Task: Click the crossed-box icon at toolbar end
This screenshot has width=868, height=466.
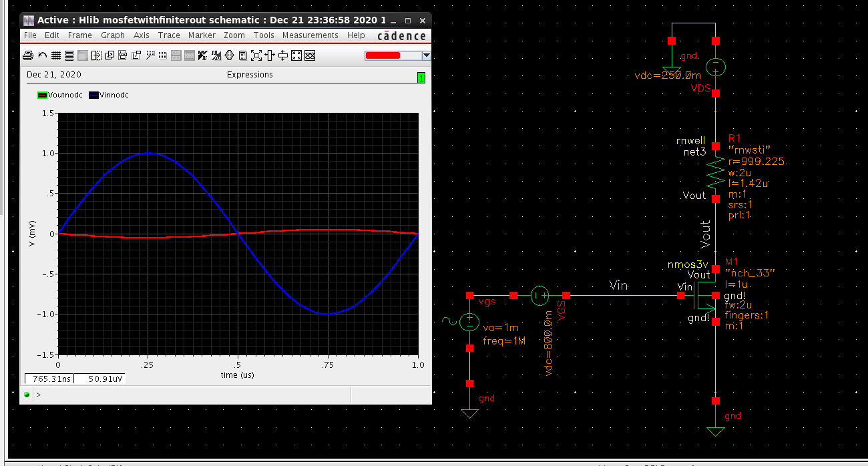Action: [x=310, y=55]
